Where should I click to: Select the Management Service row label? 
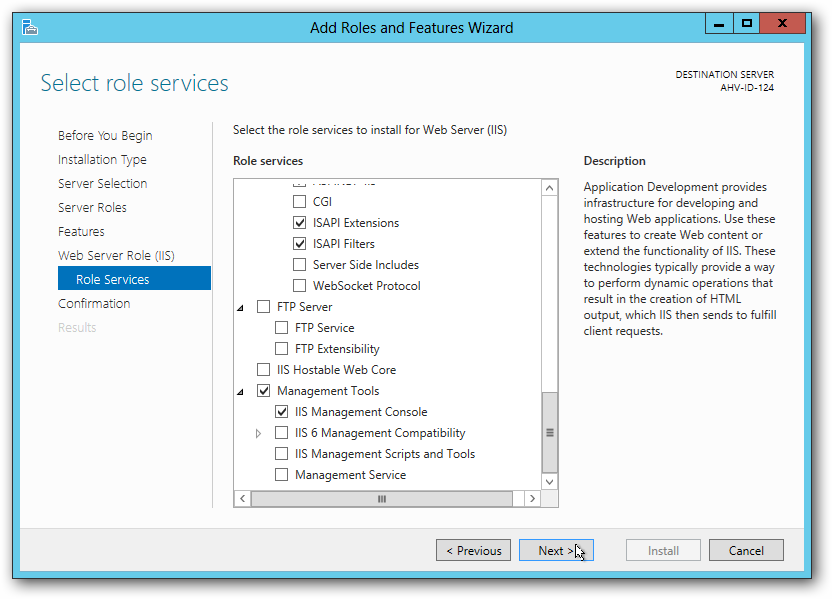pos(351,475)
